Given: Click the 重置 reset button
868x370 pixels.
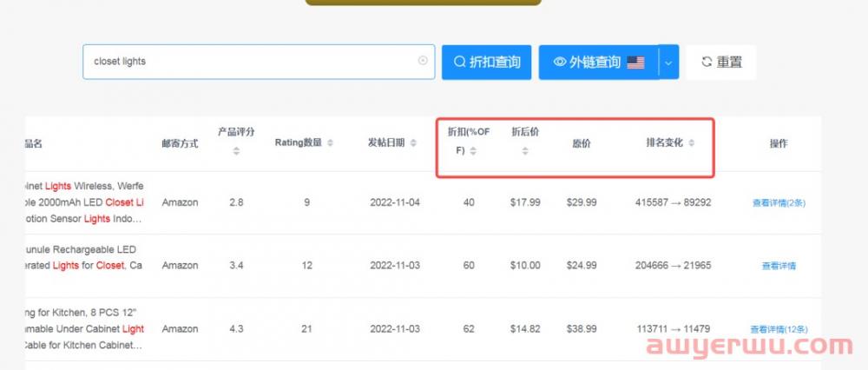Looking at the screenshot, I should 720,62.
